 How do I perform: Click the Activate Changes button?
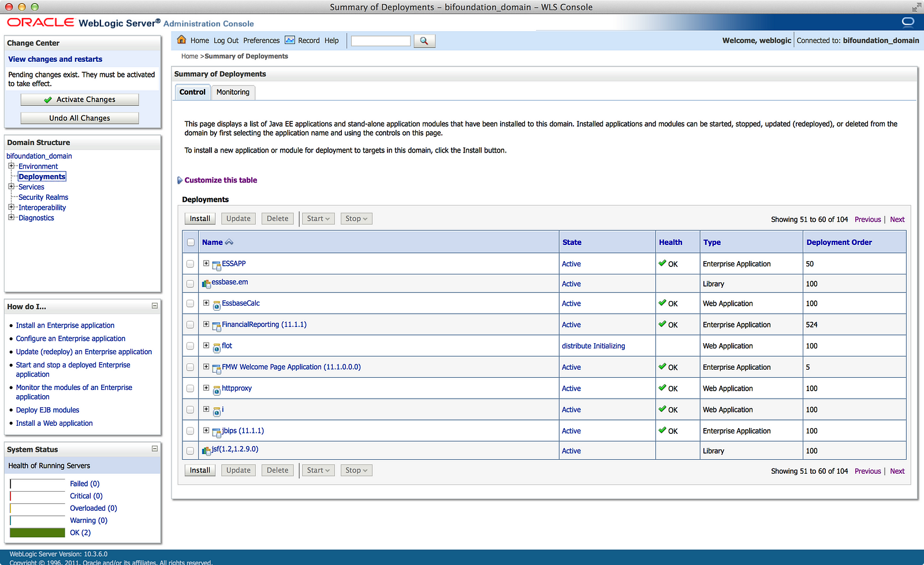80,99
